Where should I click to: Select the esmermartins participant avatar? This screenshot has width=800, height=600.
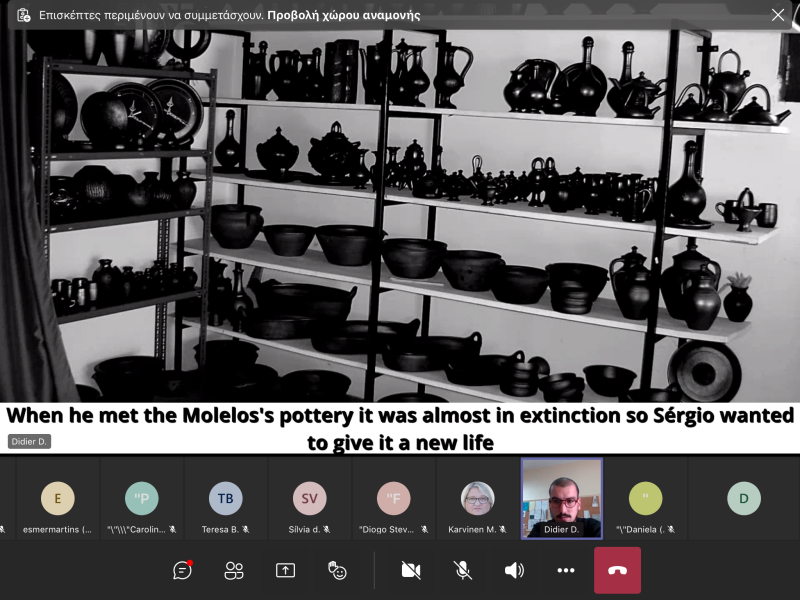pos(58,498)
